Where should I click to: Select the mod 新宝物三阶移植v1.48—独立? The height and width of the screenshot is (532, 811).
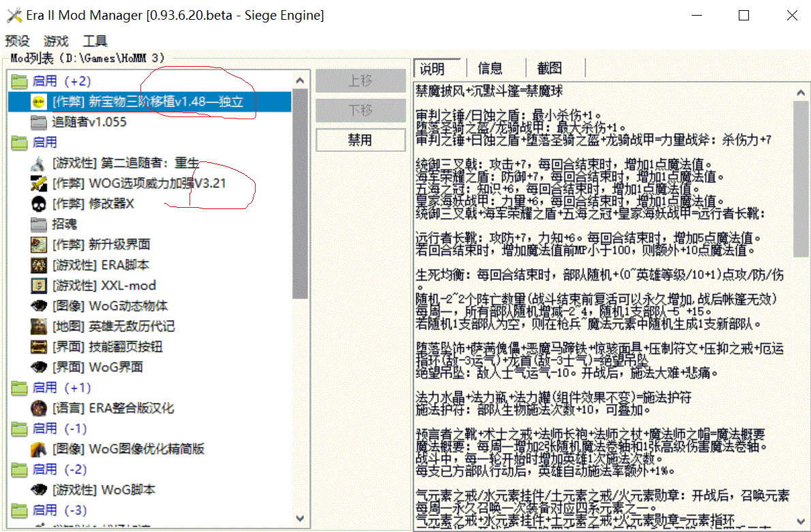[148, 102]
